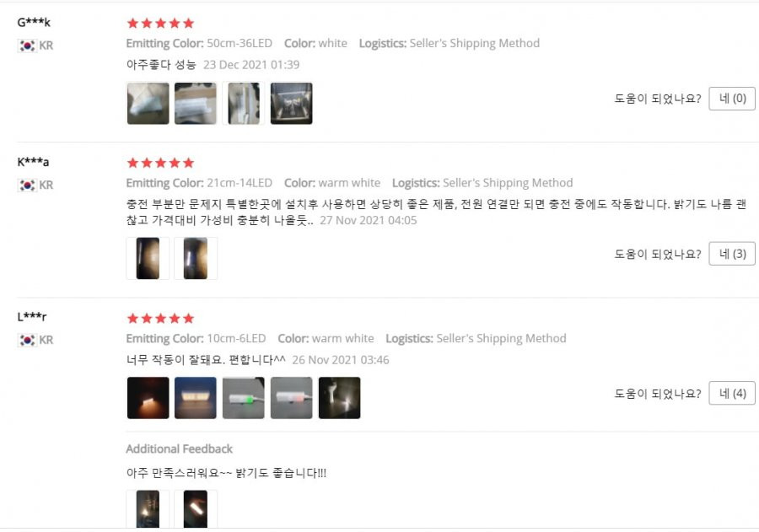
Task: Click the helpful 네 (4) button
Action: 731,393
